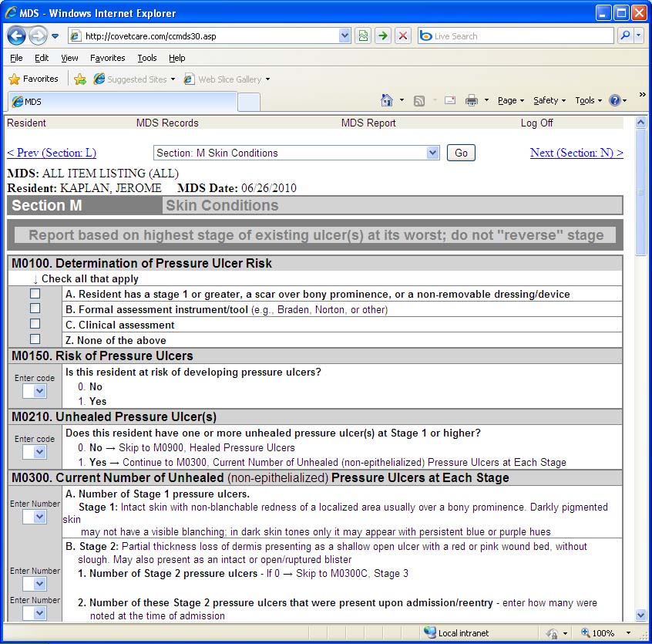
Task: Open the File menu
Action: click(16, 58)
